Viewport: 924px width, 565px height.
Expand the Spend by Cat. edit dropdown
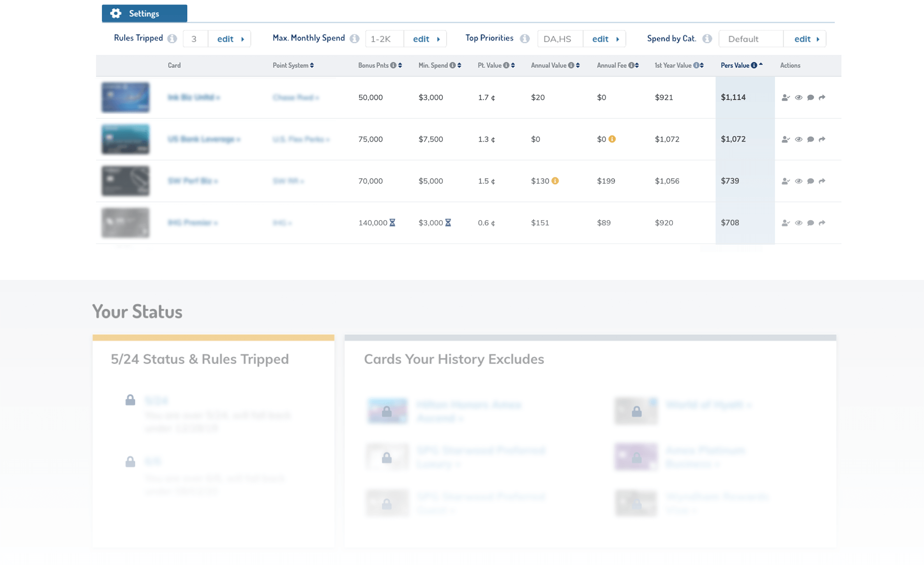tap(806, 39)
